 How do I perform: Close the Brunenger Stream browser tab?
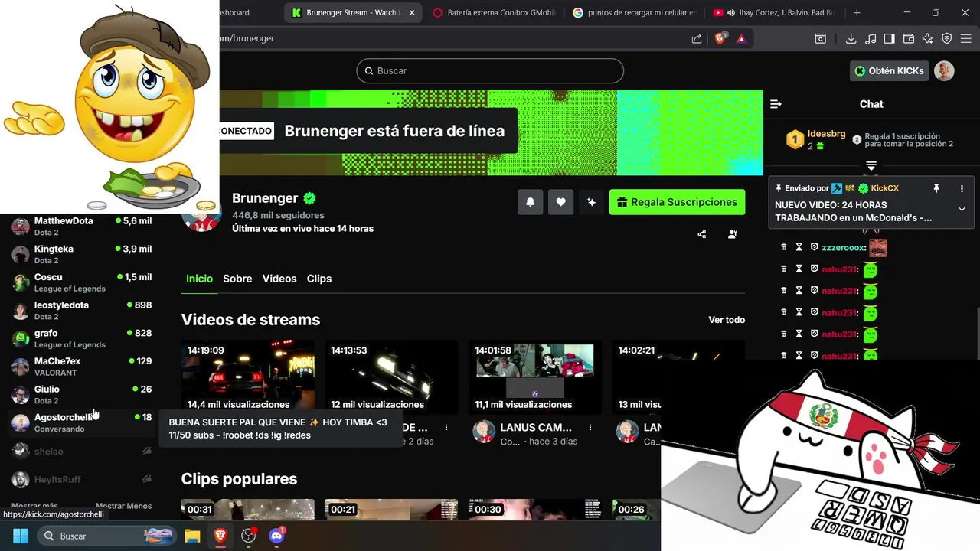click(x=412, y=13)
